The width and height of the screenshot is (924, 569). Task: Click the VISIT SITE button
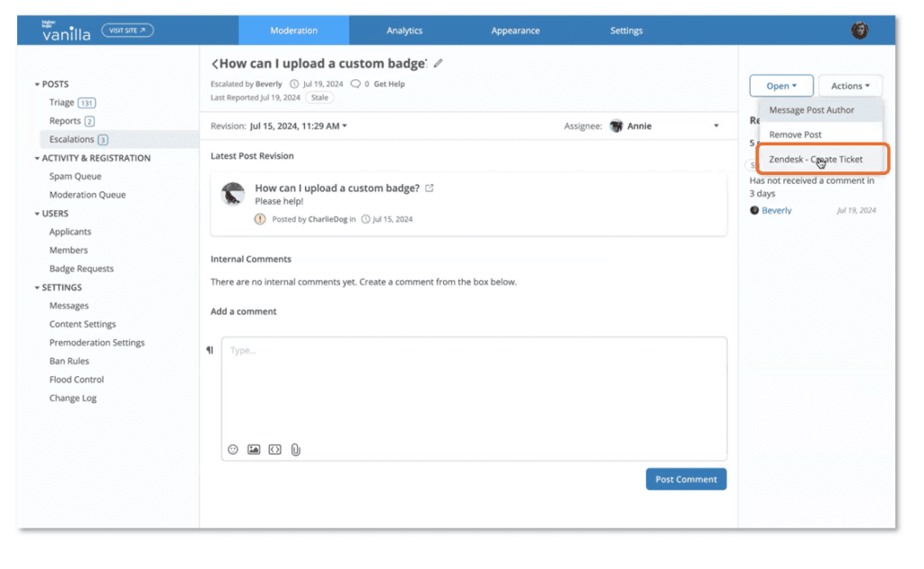tap(127, 31)
